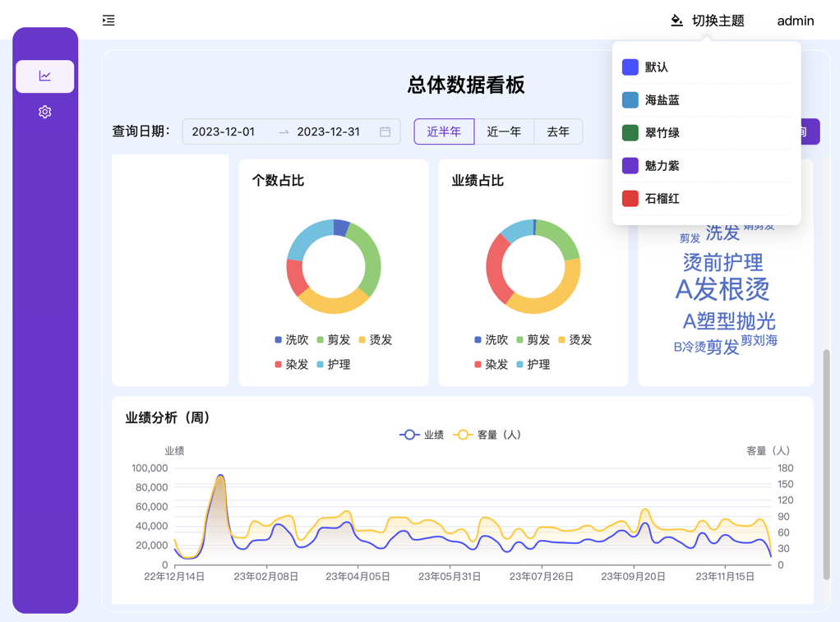Click start date 2023-12-01 field
Image resolution: width=840 pixels, height=622 pixels.
click(x=224, y=131)
